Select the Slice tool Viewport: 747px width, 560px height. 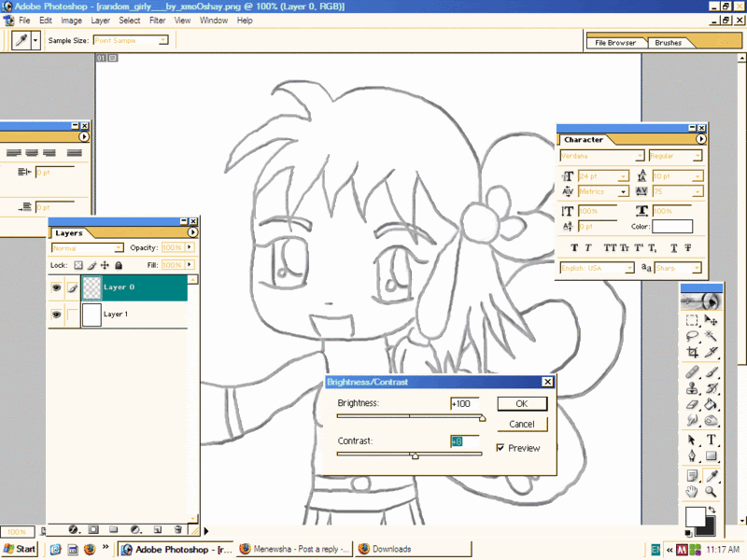(x=711, y=353)
